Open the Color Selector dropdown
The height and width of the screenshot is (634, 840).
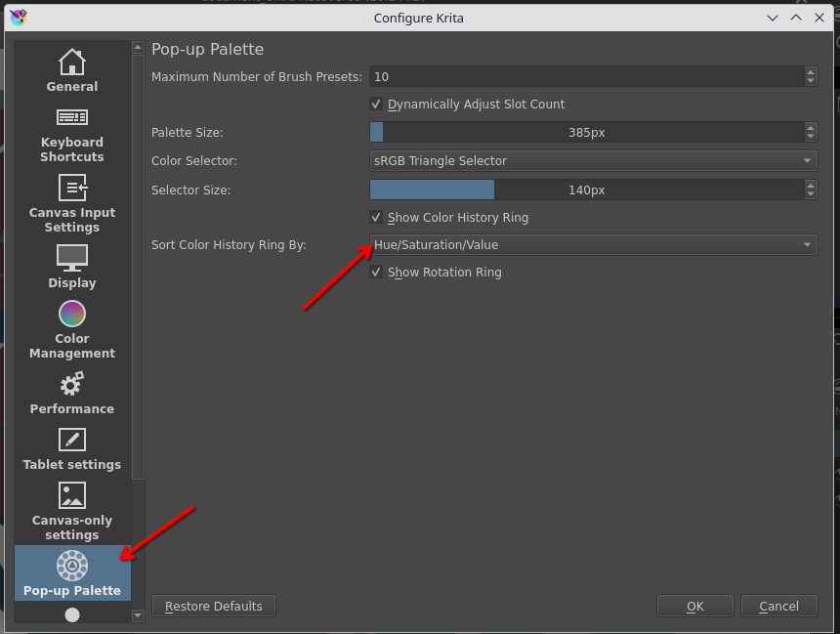click(x=593, y=160)
